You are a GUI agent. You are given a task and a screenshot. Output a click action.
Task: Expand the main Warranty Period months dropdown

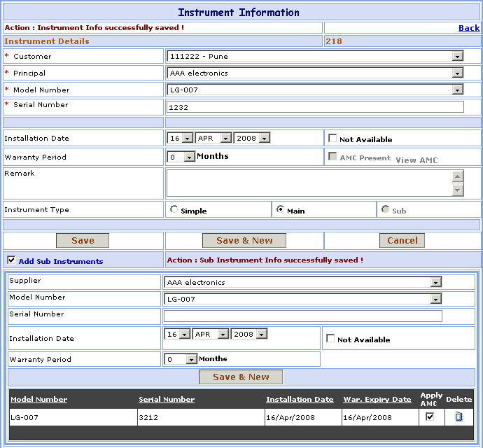[189, 157]
